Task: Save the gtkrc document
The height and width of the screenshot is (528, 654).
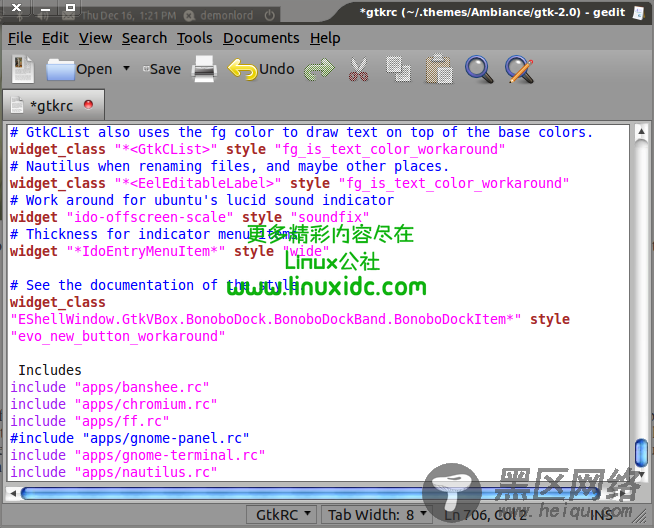Action: pos(162,69)
